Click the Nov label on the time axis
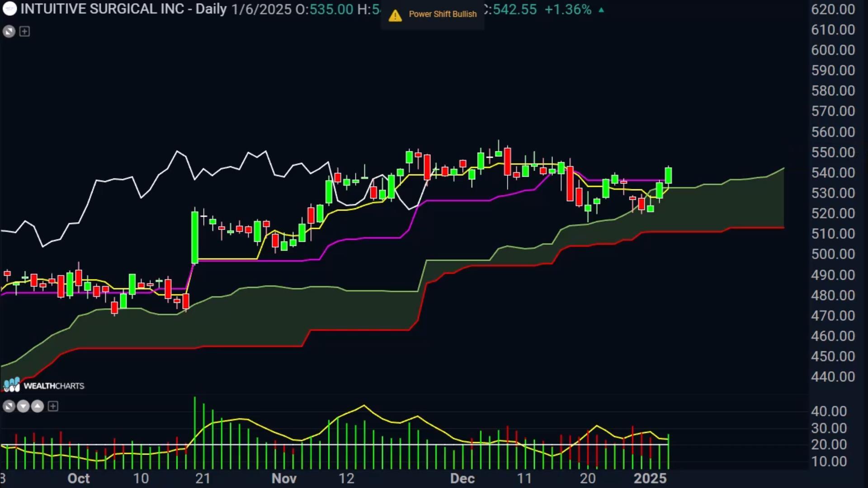868x488 pixels. pos(284,478)
